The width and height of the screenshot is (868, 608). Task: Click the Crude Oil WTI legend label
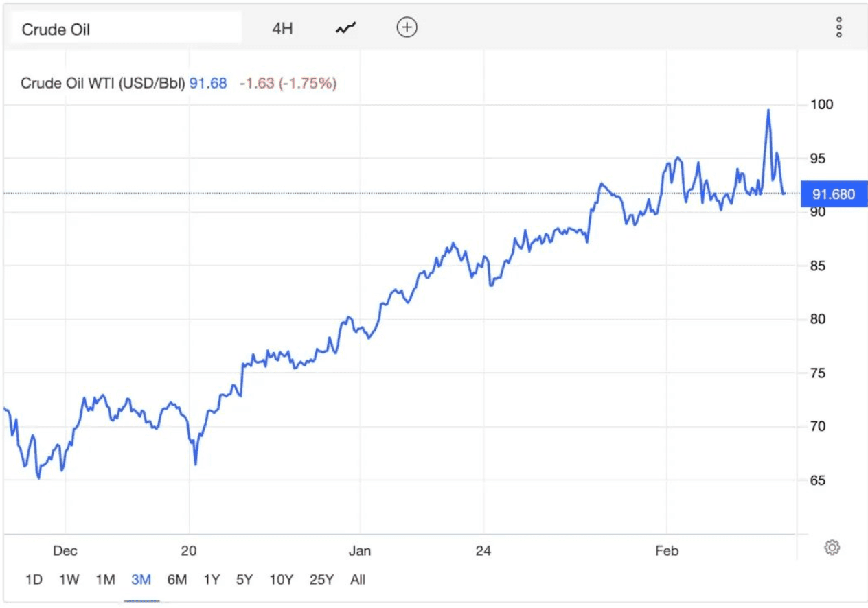coord(103,84)
